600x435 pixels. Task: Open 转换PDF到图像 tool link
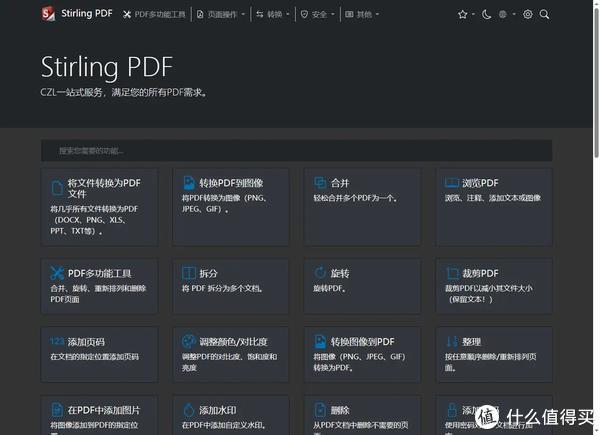coord(231,183)
